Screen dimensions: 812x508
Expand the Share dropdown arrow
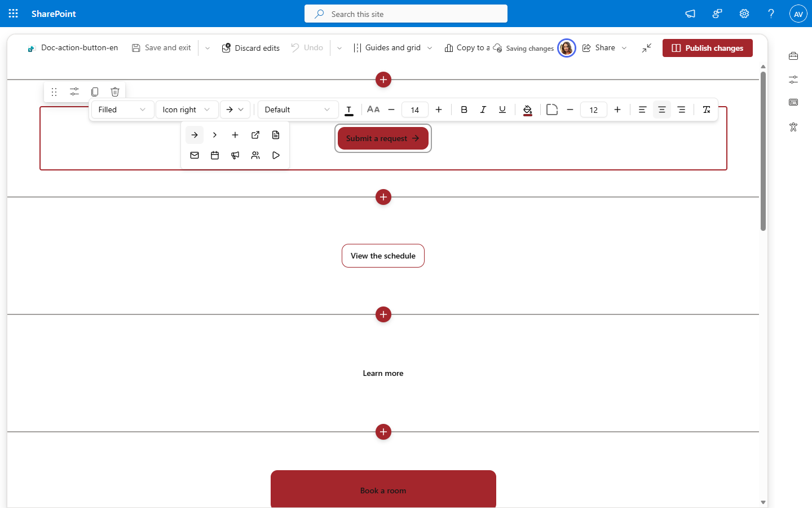pos(624,48)
